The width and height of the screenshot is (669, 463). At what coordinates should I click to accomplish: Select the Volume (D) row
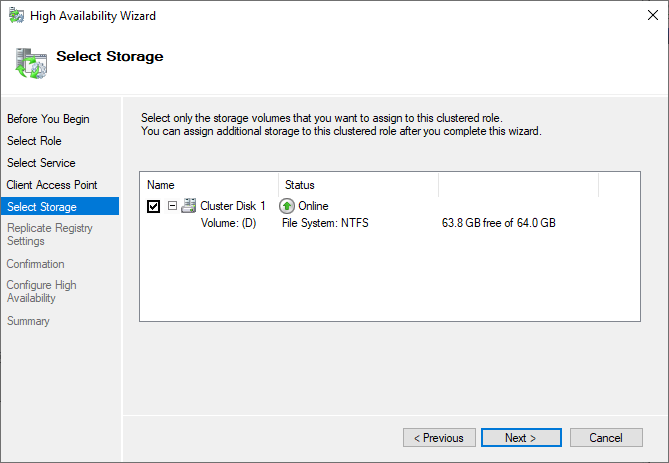[x=229, y=223]
